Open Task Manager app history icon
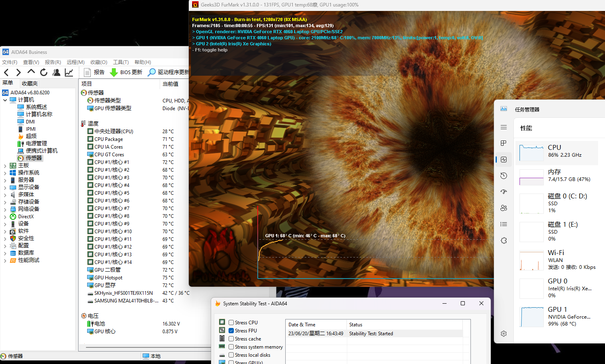Image resolution: width=605 pixels, height=364 pixels. pyautogui.click(x=504, y=176)
